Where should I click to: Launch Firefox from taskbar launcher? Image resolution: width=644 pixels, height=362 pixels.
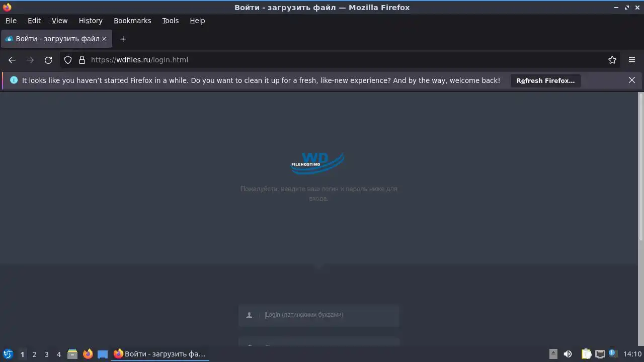[x=88, y=354]
